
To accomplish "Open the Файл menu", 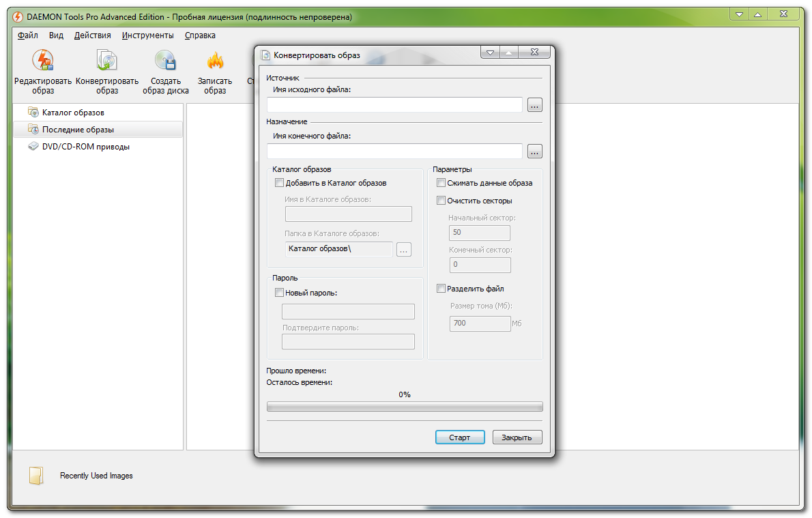I will pos(28,35).
